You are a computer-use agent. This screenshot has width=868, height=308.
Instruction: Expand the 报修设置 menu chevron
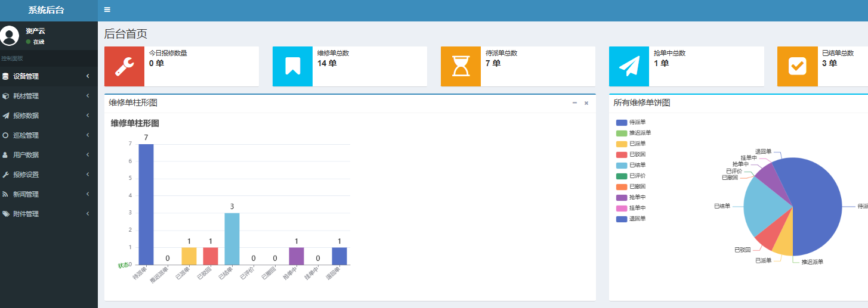(88, 175)
